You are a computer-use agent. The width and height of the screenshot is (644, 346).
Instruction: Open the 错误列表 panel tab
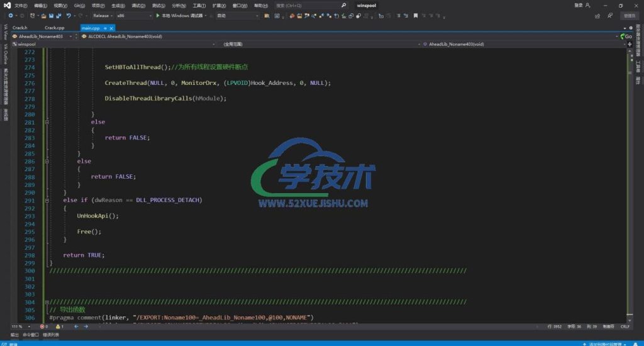[52, 335]
